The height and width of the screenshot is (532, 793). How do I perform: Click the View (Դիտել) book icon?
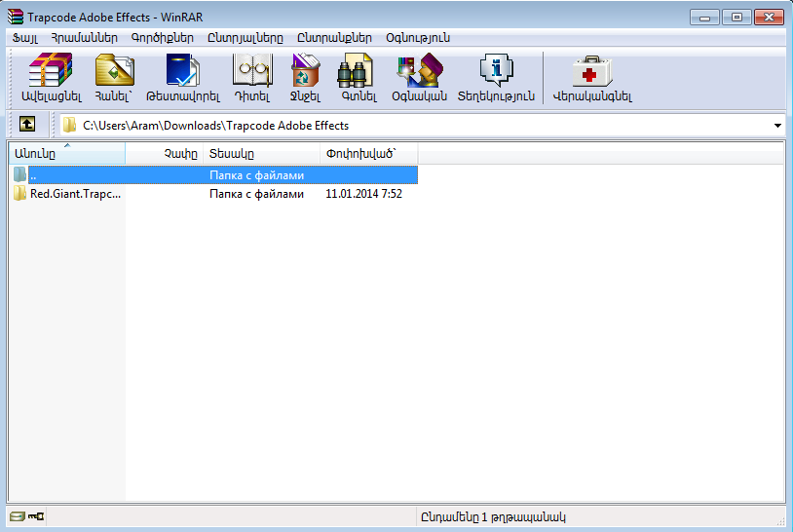pyautogui.click(x=252, y=70)
